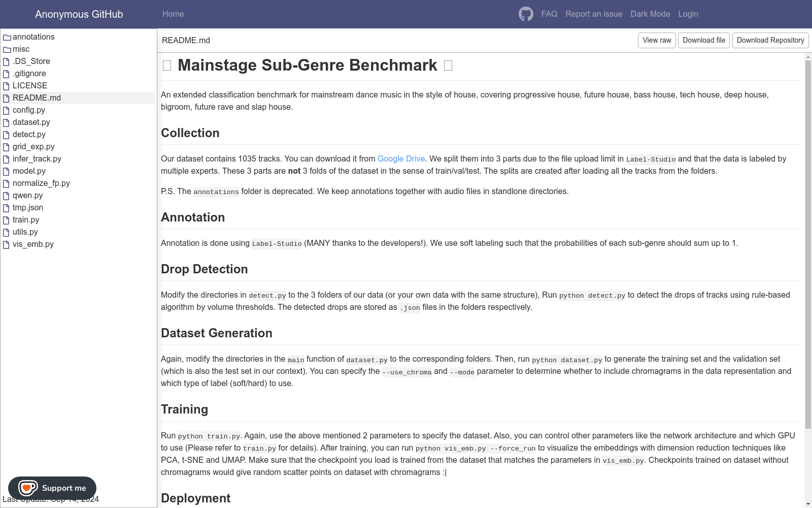812x508 pixels.
Task: Expand the annotations folder
Action: tap(33, 37)
